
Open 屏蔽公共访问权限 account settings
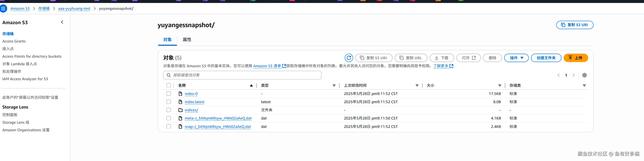pyautogui.click(x=30, y=98)
